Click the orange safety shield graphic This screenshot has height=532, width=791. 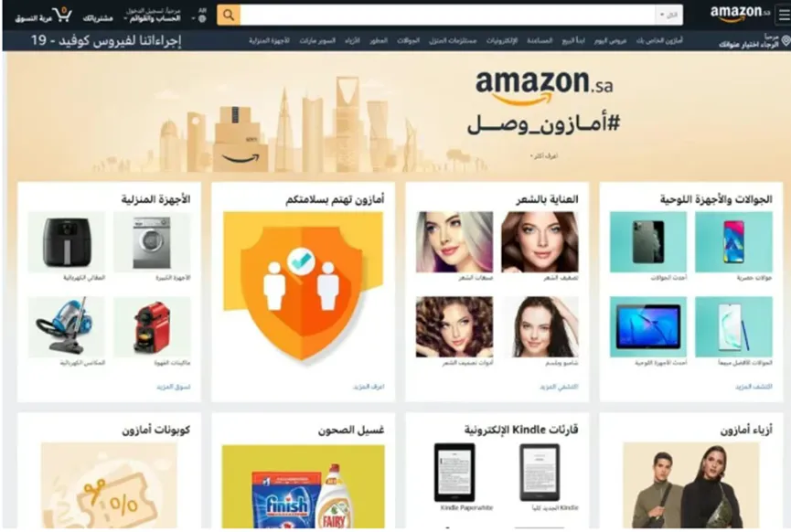tap(303, 287)
